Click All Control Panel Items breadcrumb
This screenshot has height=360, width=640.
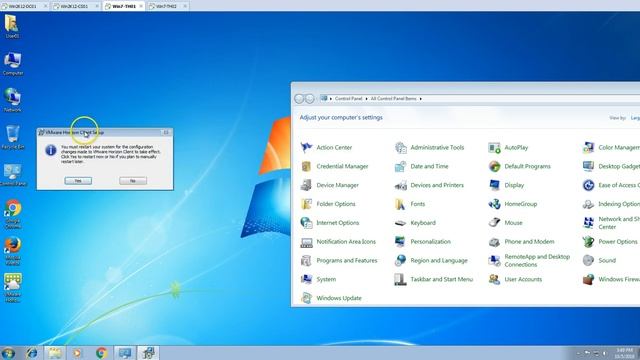point(393,99)
